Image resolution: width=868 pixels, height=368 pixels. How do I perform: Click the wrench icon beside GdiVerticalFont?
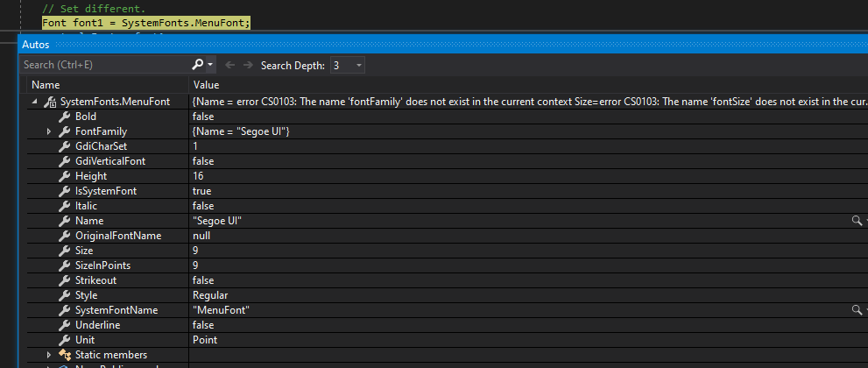(x=64, y=161)
